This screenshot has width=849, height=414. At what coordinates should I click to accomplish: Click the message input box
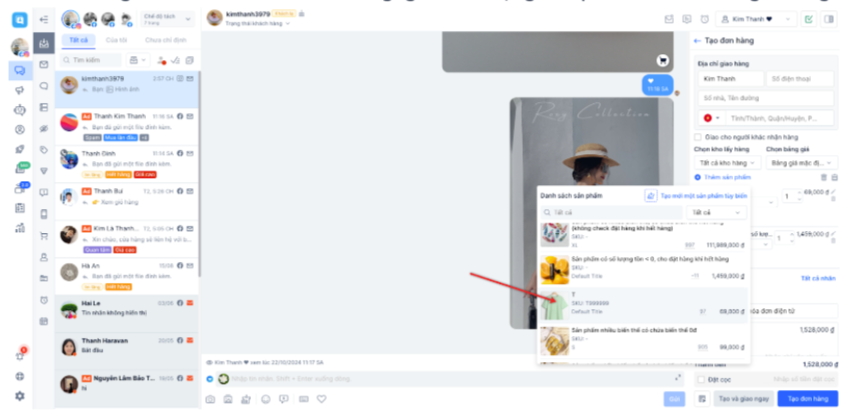[449, 379]
